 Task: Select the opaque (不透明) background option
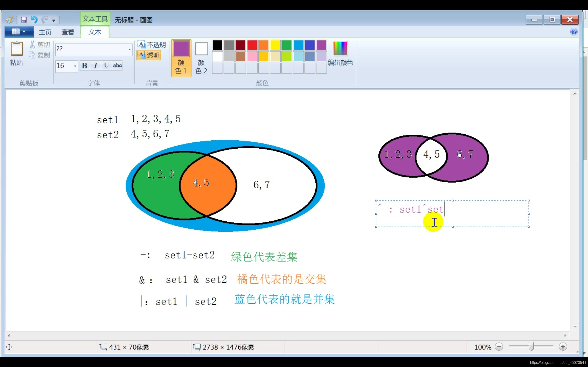click(x=152, y=45)
